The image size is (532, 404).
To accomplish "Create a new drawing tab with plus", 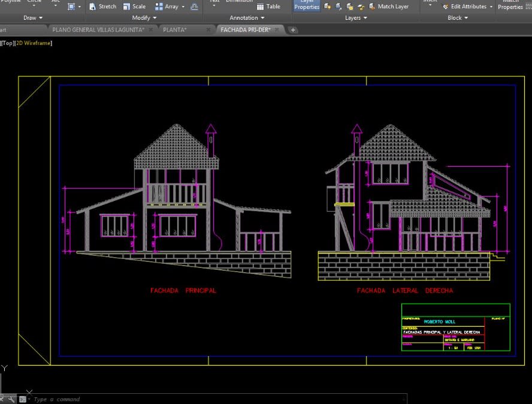I will pos(293,30).
